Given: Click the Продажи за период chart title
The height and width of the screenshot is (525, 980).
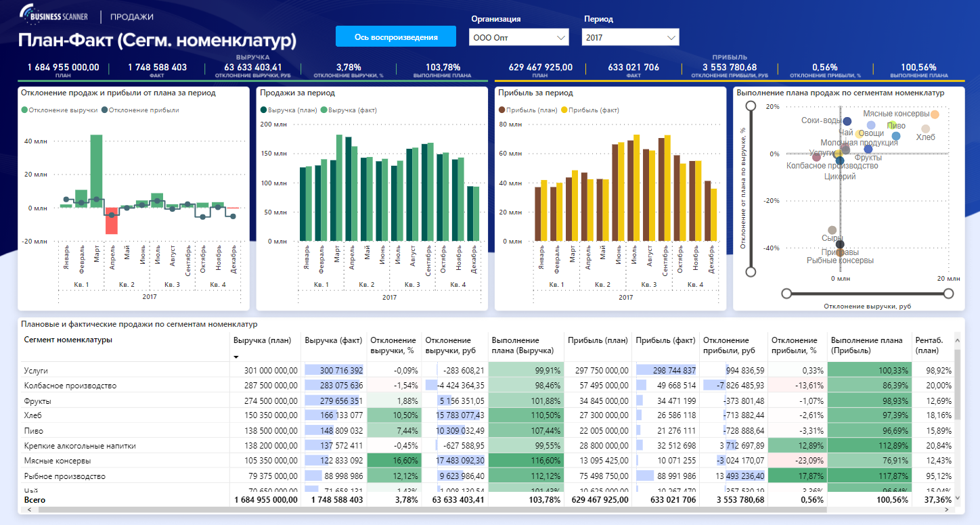Looking at the screenshot, I should point(298,93).
